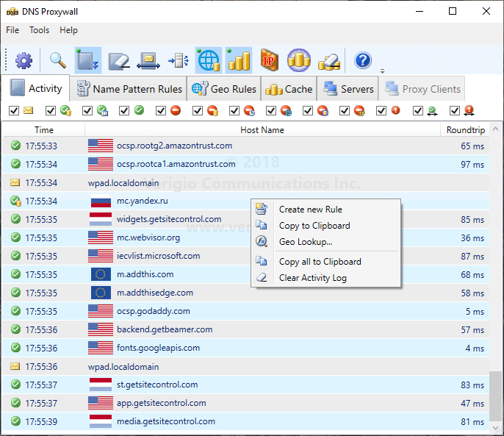Choose Create new Rule from context menu
This screenshot has width=504, height=436.
click(x=325, y=210)
